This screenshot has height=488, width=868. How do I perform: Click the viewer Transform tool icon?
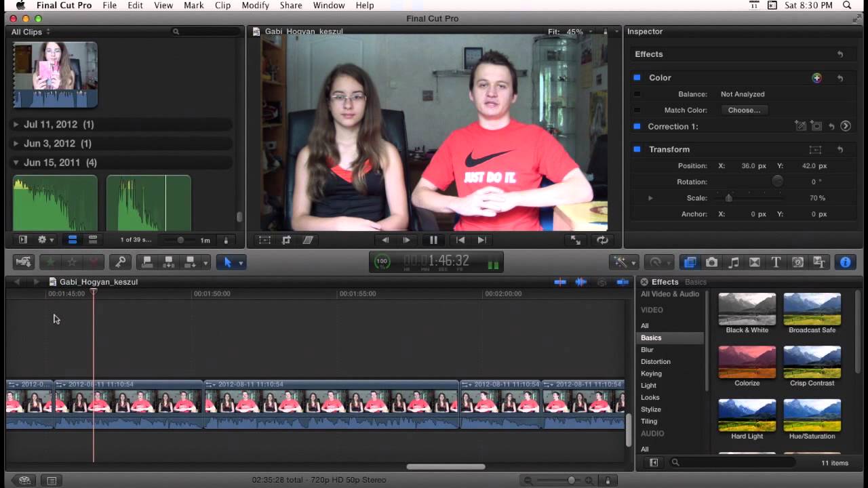(x=264, y=240)
